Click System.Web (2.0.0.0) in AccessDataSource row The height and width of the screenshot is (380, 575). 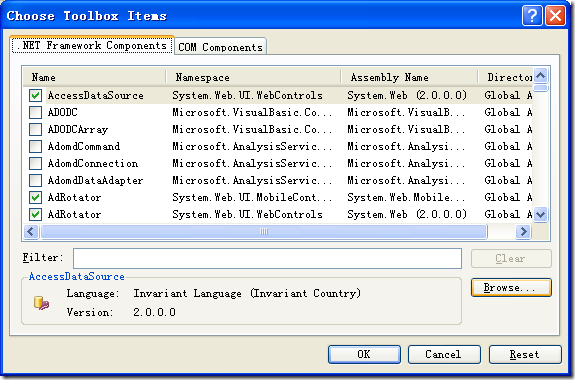click(x=407, y=95)
